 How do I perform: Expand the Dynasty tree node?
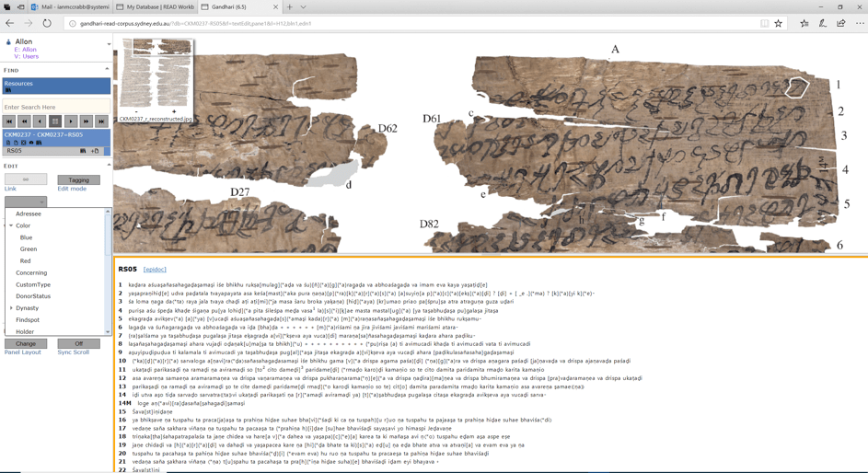pyautogui.click(x=11, y=308)
